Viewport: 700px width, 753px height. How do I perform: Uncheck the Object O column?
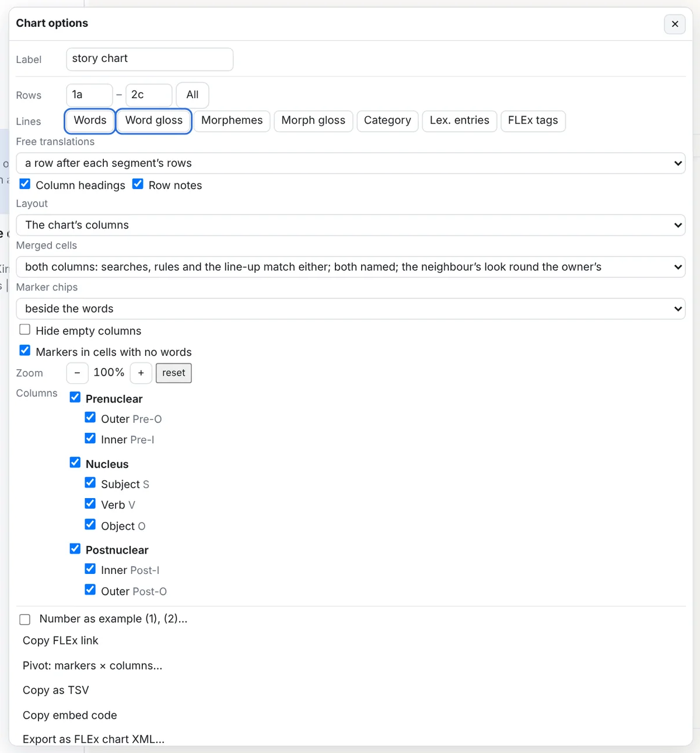tap(90, 525)
